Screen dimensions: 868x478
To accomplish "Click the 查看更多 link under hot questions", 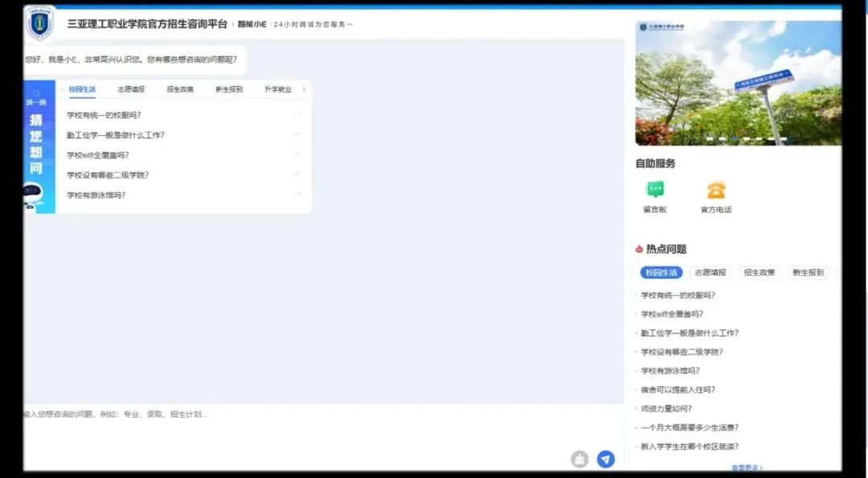I will tap(747, 468).
